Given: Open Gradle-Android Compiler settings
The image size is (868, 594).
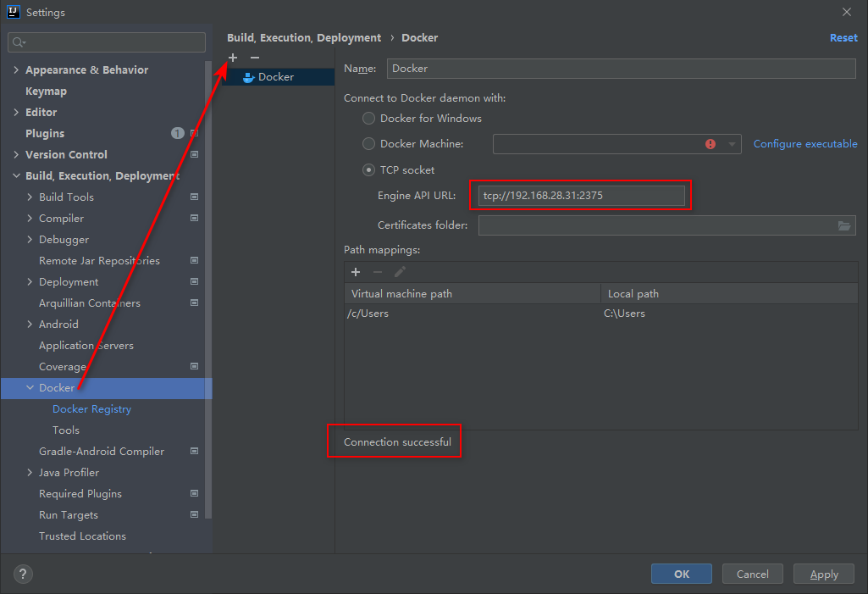Looking at the screenshot, I should (102, 451).
